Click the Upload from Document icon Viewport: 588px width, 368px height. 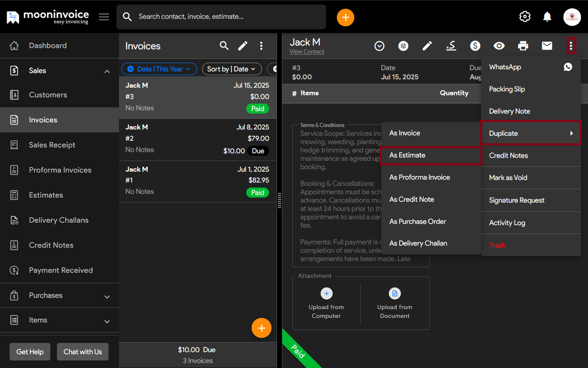click(394, 293)
